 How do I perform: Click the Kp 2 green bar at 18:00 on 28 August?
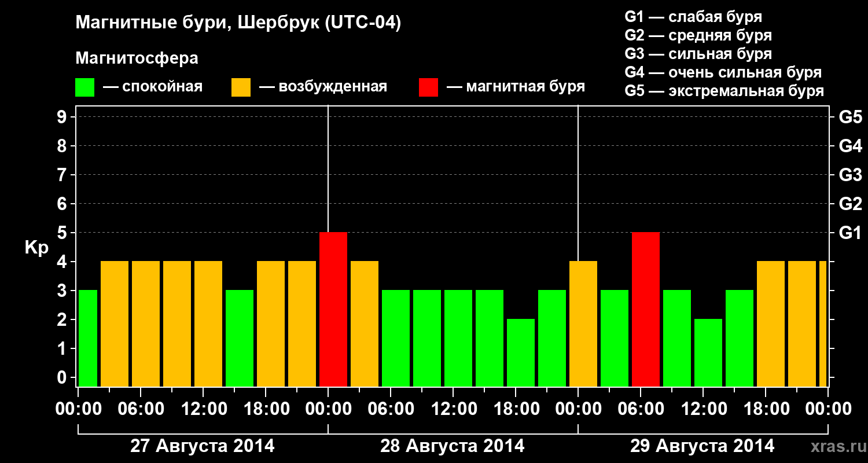point(521,352)
